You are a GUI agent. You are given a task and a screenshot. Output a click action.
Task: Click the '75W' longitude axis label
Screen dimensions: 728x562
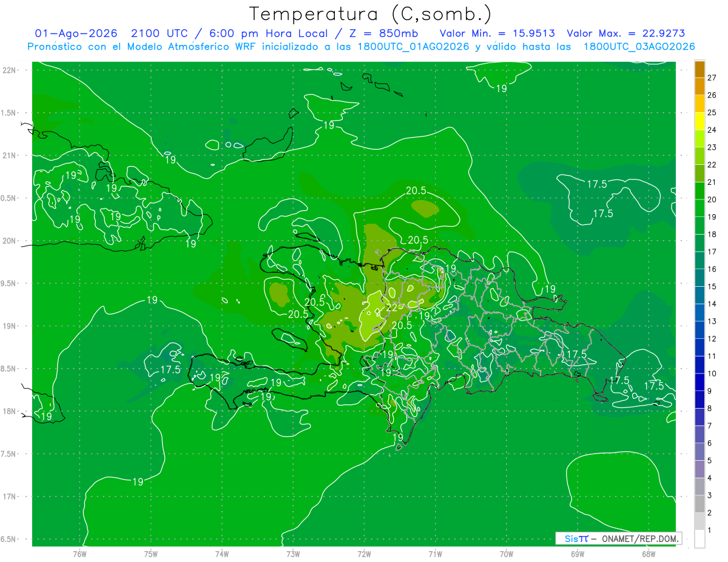pos(150,554)
